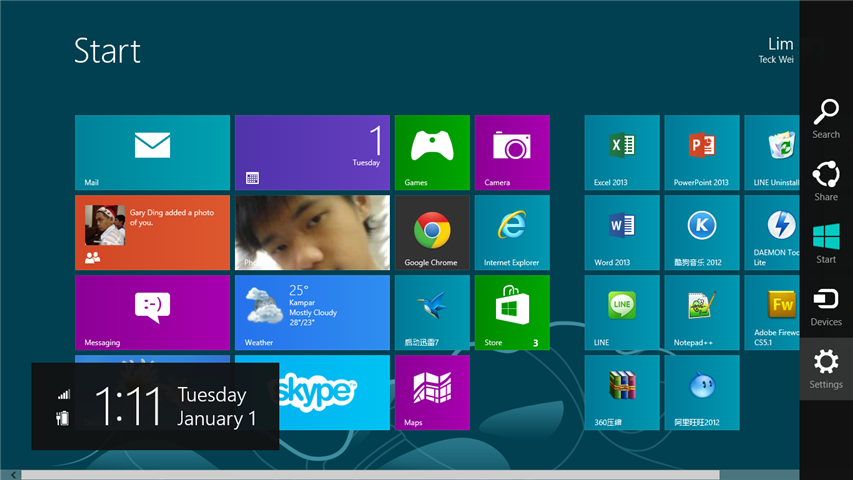Image resolution: width=853 pixels, height=480 pixels.
Task: Click the horizontal scrollbar at the bottom
Action: coord(370,475)
